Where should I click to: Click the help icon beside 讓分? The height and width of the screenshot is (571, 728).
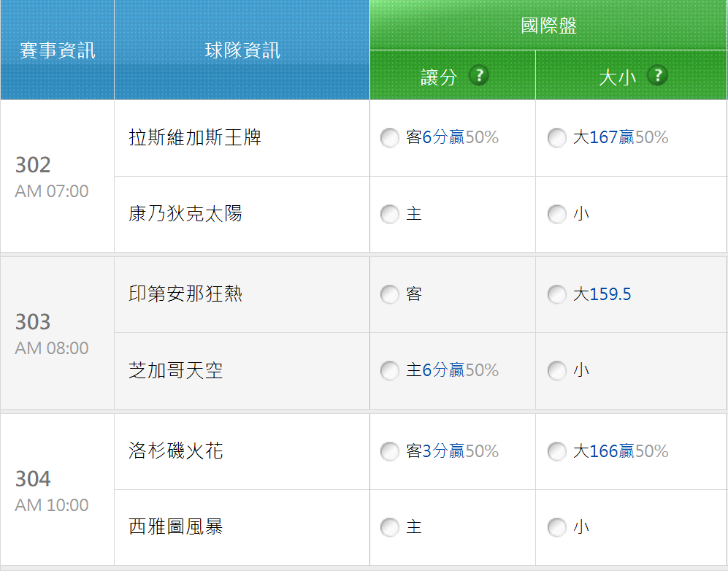click(479, 75)
